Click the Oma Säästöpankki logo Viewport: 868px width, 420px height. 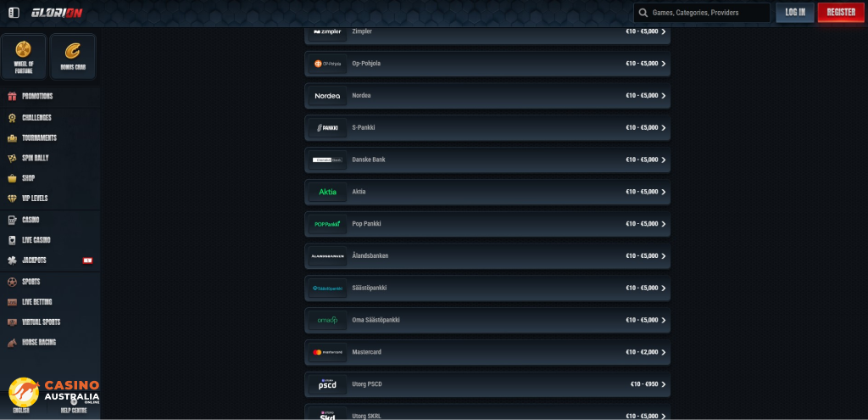[x=328, y=320]
